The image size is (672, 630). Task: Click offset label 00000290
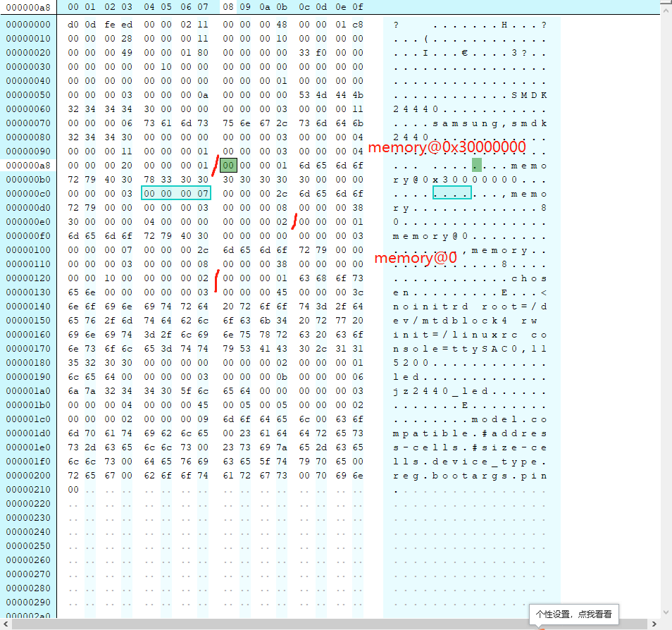[x=28, y=602]
